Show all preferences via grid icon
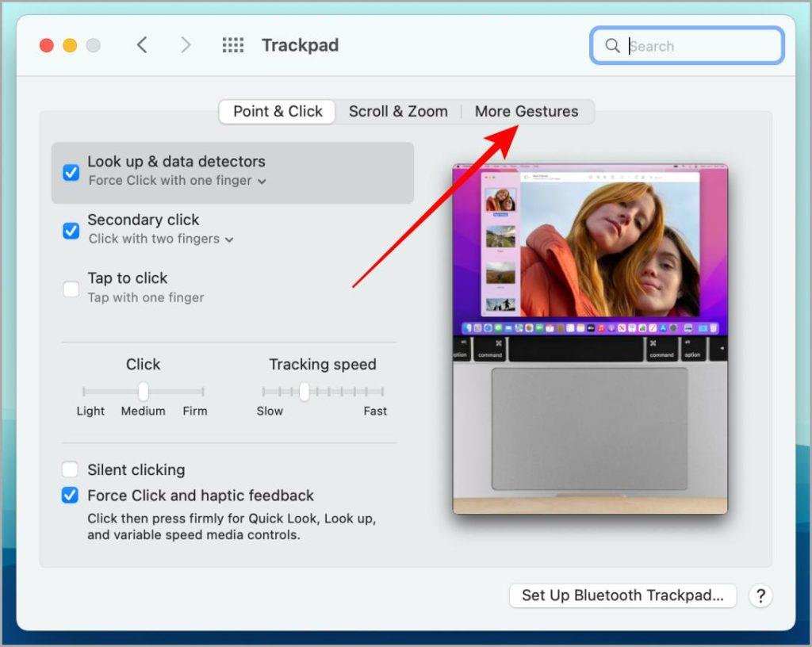 232,45
